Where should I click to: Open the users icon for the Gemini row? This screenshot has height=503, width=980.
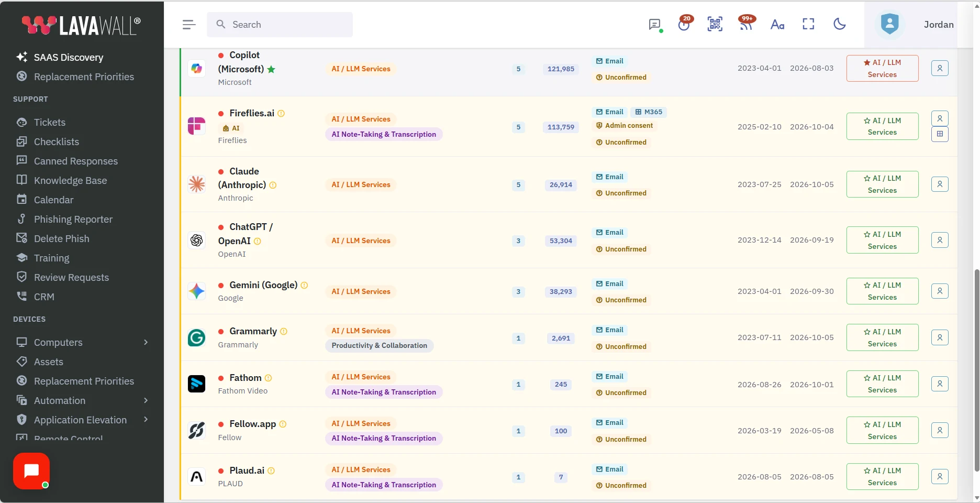tap(940, 291)
